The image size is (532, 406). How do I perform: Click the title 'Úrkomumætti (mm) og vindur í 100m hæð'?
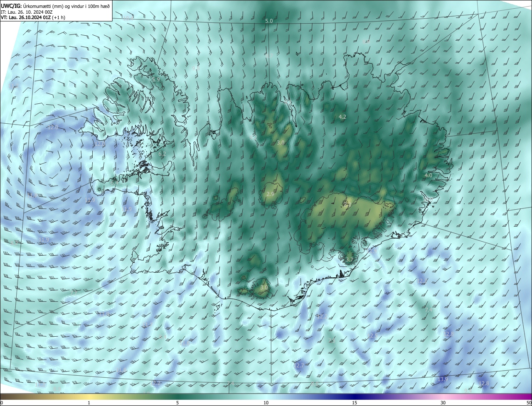tap(66, 5)
